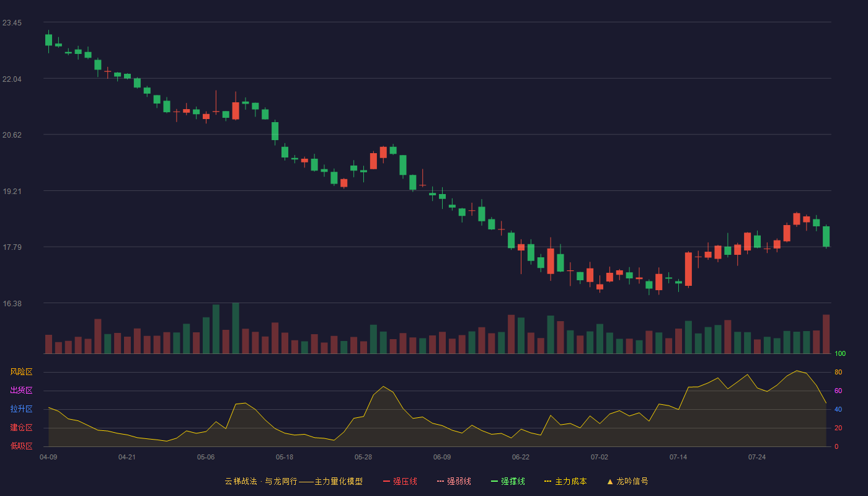Click the 17.79 price axis label
Screen dimensions: 868x496
click(x=12, y=247)
